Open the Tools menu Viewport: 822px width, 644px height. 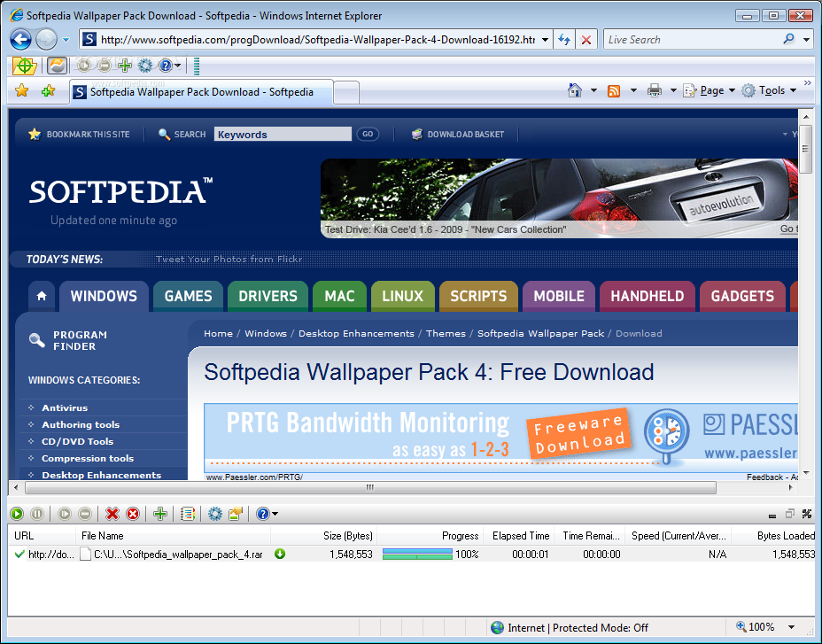(x=770, y=90)
